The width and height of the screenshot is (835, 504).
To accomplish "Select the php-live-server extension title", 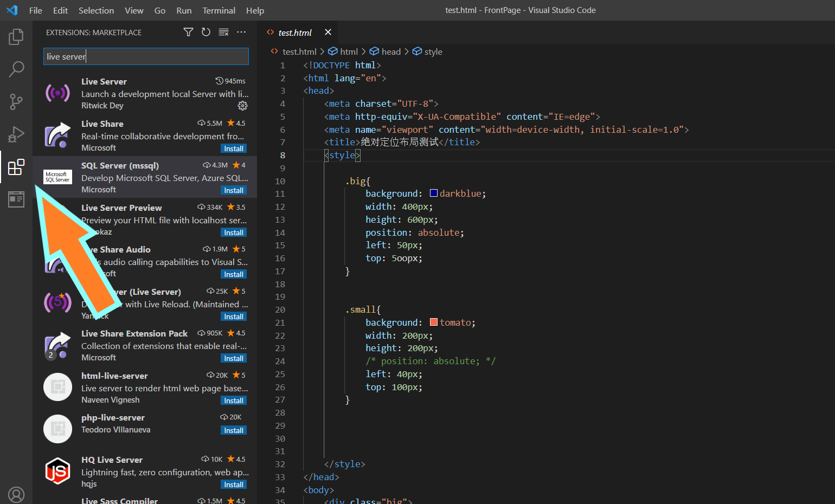I will pyautogui.click(x=113, y=417).
